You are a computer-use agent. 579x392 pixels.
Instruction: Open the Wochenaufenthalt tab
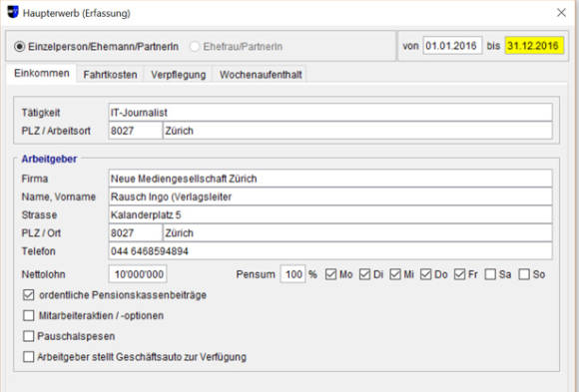click(x=261, y=75)
